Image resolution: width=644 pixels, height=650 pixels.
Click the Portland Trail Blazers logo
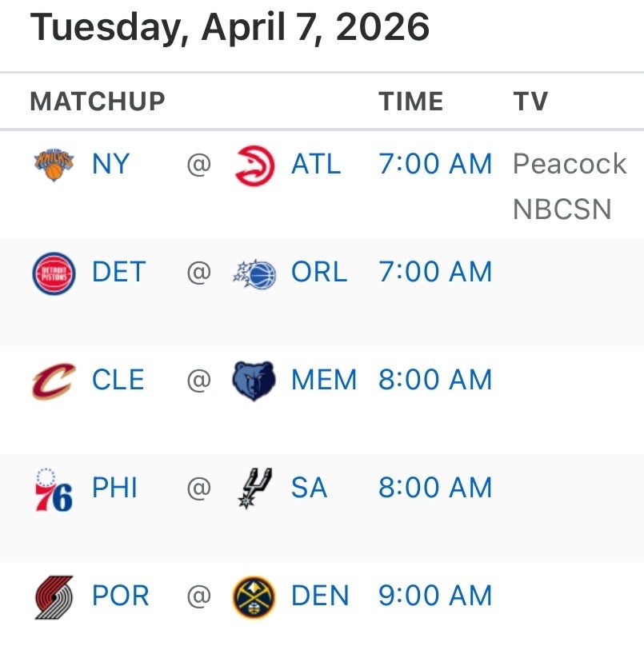pos(54,597)
